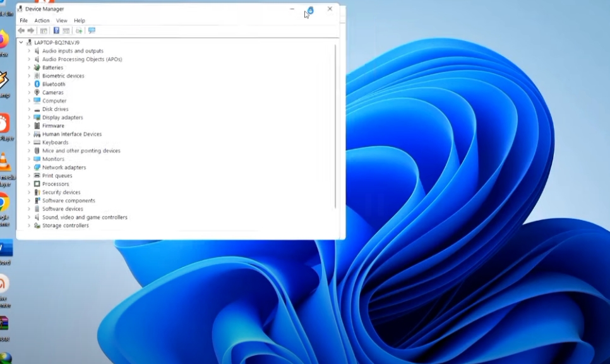Image resolution: width=610 pixels, height=364 pixels.
Task: Click the Mice and other pointing devices icon
Action: 37,151
